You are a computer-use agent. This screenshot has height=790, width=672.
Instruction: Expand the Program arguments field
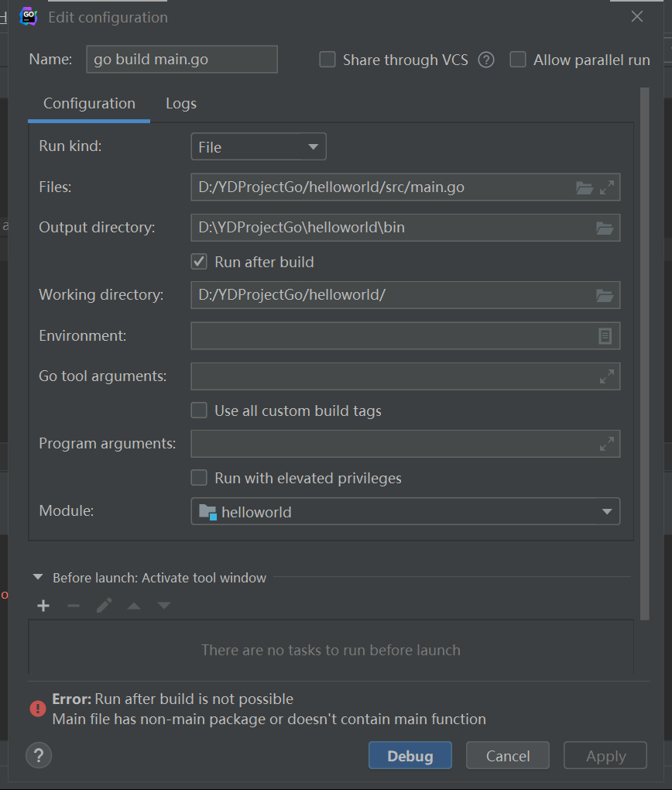point(607,444)
